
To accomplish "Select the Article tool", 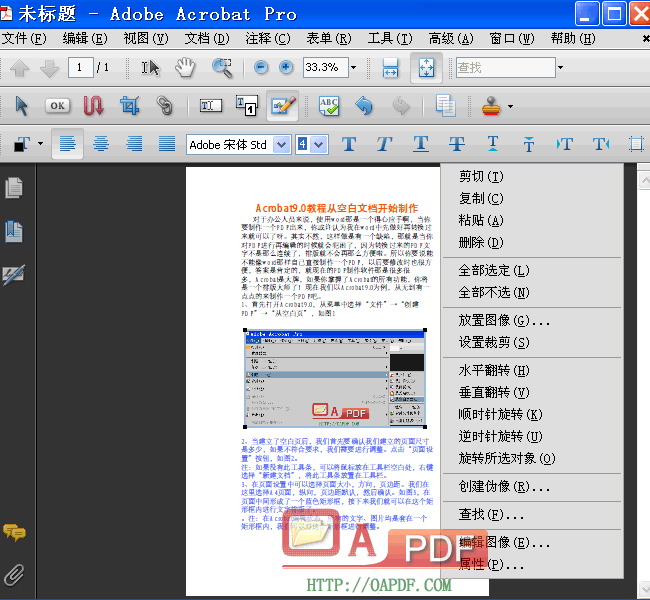I will click(93, 106).
